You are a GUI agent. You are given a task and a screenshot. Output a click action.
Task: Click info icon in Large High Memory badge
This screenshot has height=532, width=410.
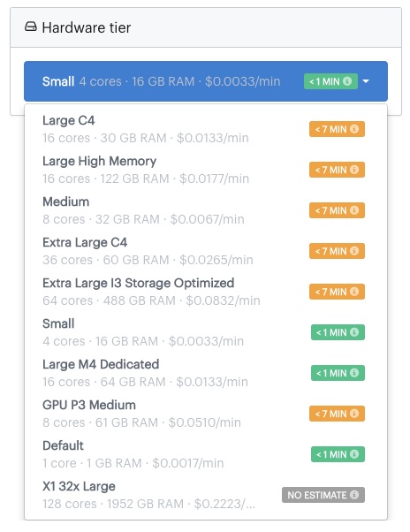click(x=354, y=170)
